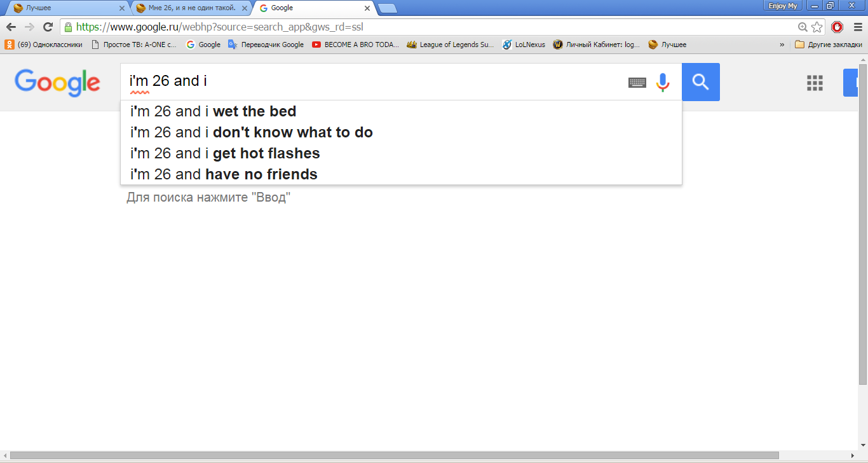Expand hidden bookmarks with the chevron

coord(782,45)
